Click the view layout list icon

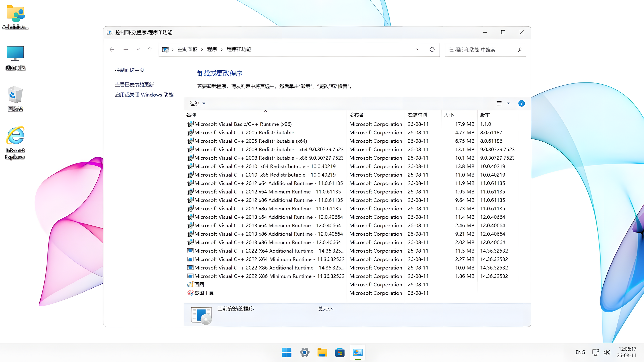pos(499,103)
